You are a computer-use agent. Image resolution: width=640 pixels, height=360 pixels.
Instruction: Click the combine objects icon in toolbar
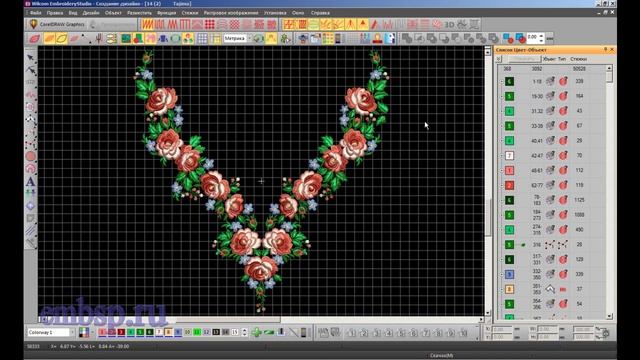(x=407, y=39)
